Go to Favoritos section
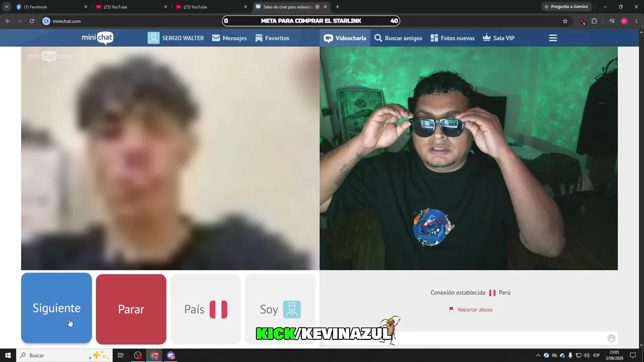The height and width of the screenshot is (362, 644). click(272, 38)
